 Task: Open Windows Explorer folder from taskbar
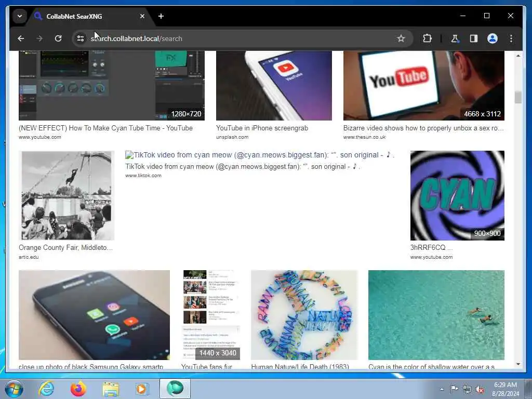tap(111, 389)
